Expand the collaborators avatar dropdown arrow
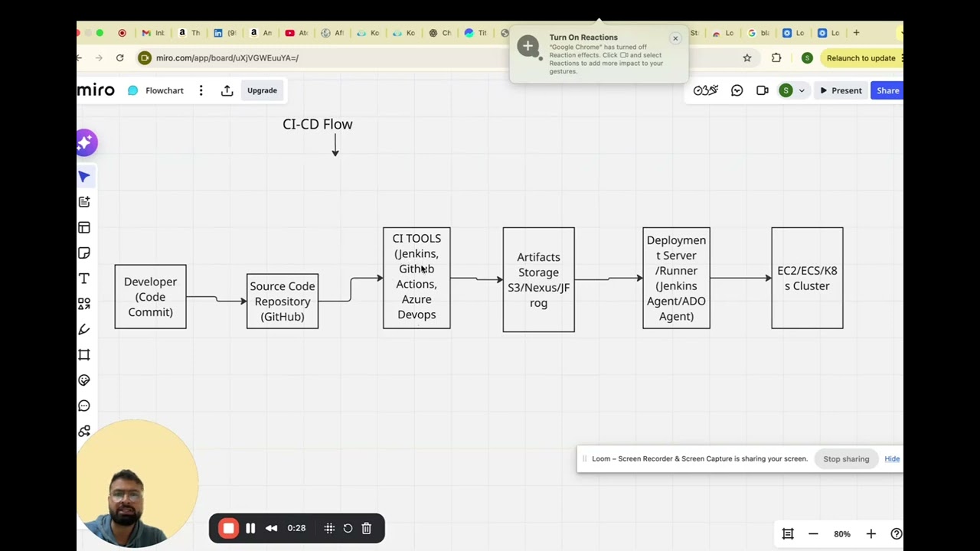Viewport: 980px width, 551px height. click(x=802, y=90)
